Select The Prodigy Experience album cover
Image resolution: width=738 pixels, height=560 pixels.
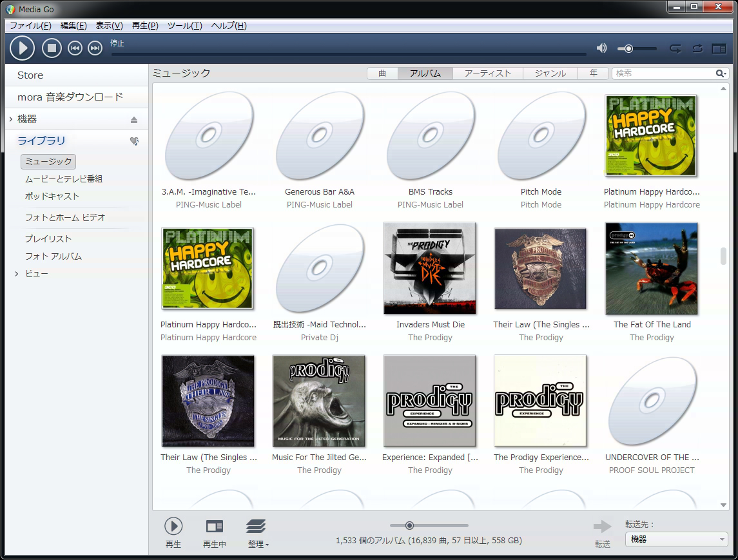541,401
